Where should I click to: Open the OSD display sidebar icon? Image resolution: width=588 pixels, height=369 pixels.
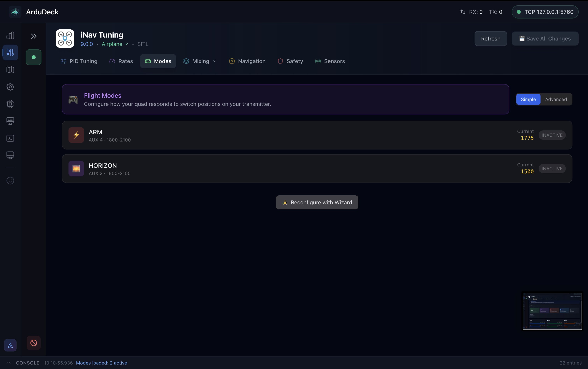(10, 121)
